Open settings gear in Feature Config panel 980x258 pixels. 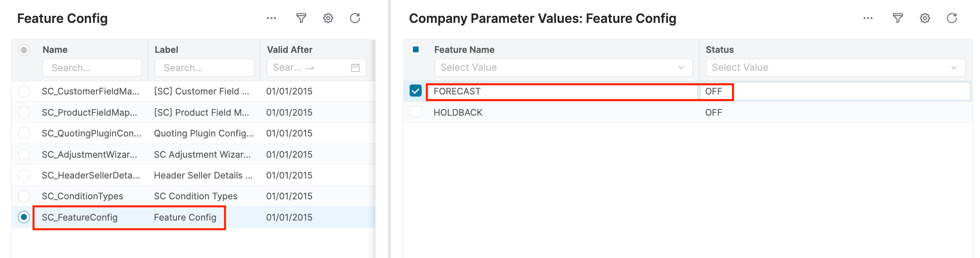pyautogui.click(x=328, y=18)
